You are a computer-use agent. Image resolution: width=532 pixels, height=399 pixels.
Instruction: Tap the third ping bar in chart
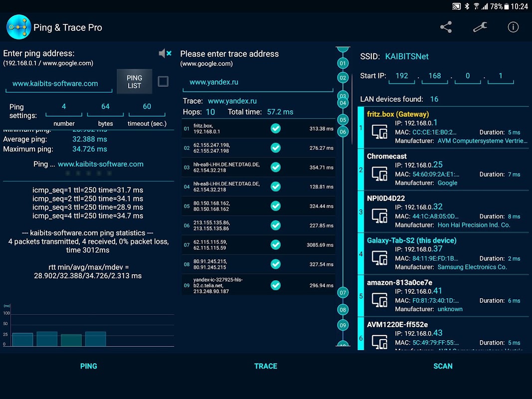[x=71, y=340]
